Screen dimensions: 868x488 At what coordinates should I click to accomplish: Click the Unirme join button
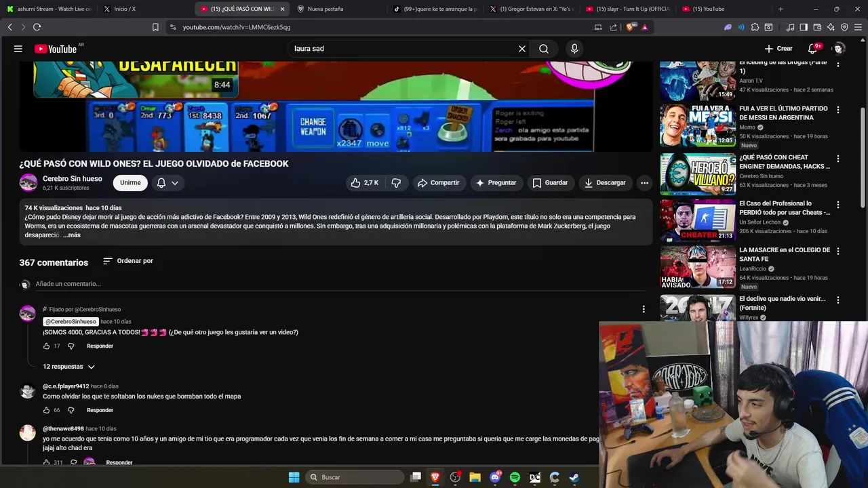click(130, 183)
